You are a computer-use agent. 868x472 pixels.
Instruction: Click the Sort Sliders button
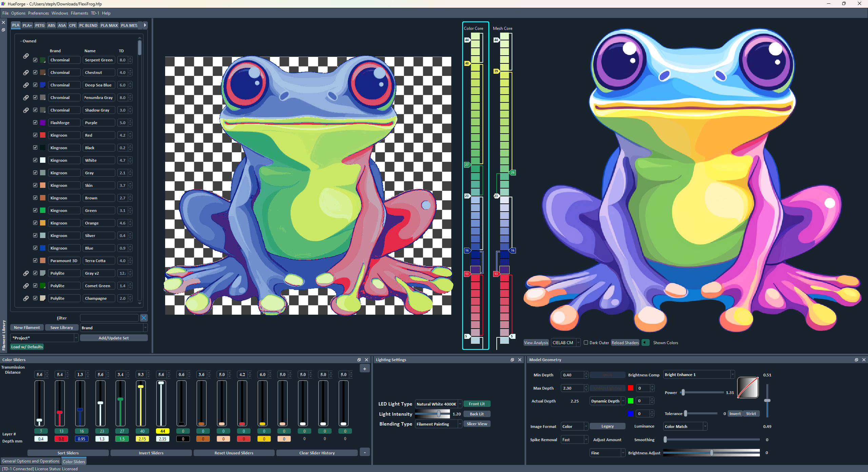pyautogui.click(x=68, y=453)
